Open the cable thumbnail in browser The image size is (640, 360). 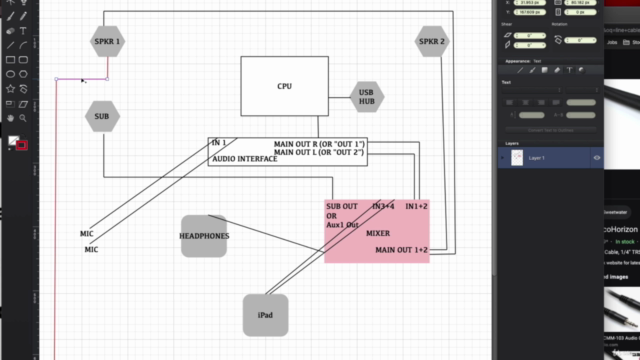622,310
